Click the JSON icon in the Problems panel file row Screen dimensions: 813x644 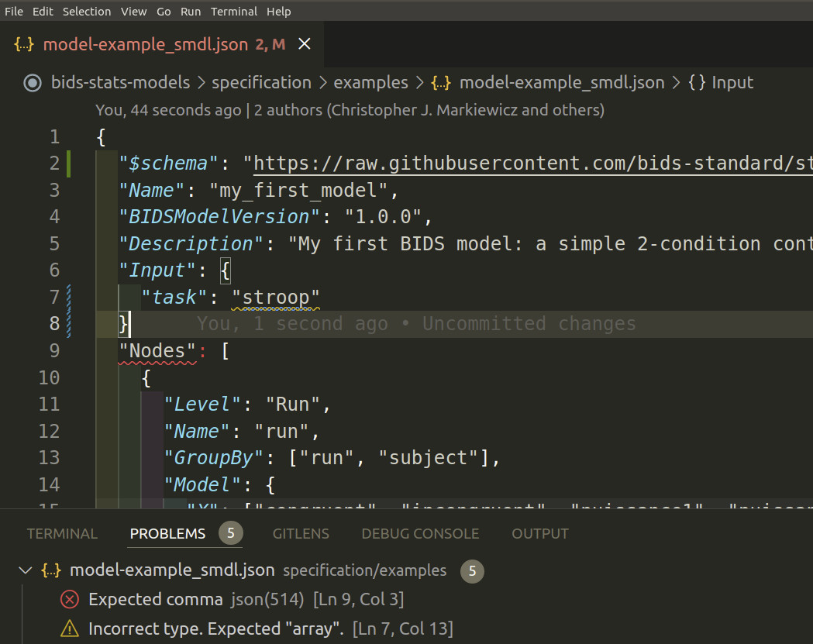click(x=50, y=570)
